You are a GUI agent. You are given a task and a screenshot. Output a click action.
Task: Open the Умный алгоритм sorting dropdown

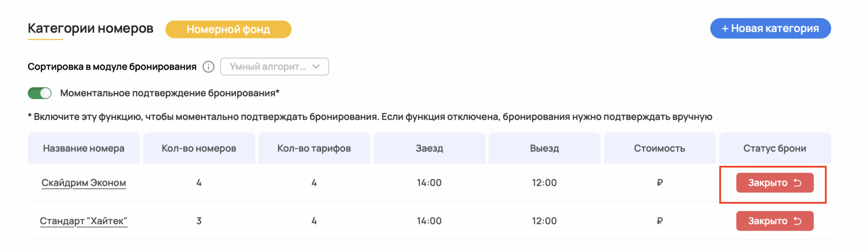[x=268, y=67]
